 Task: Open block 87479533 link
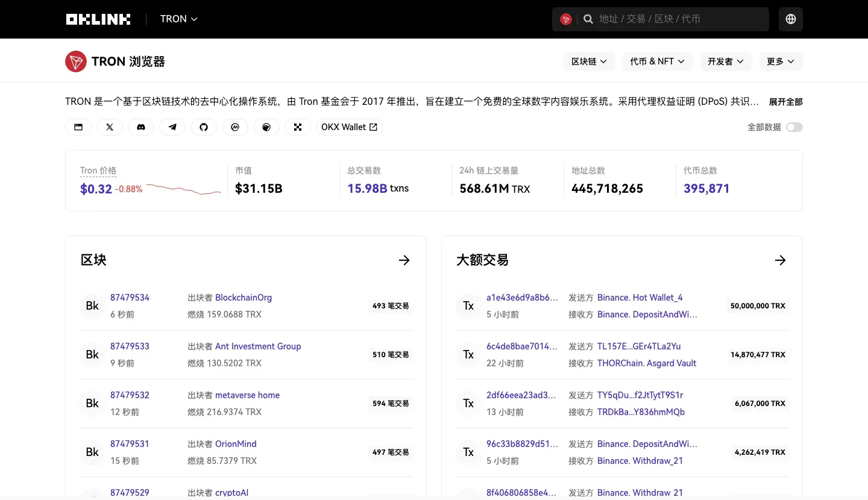(x=130, y=346)
